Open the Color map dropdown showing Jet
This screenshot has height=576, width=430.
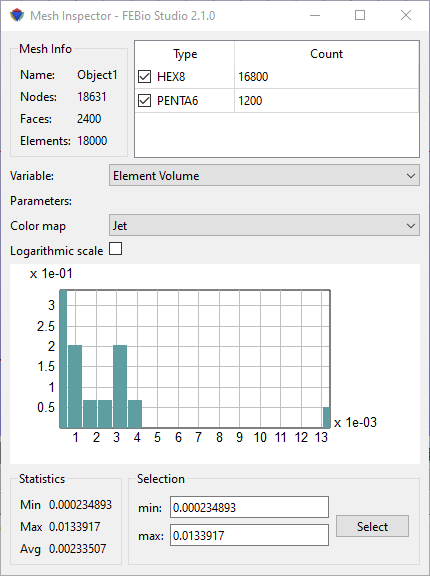pos(264,226)
